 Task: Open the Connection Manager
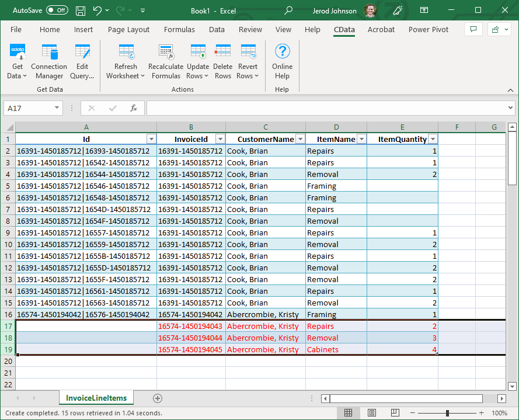pyautogui.click(x=49, y=61)
